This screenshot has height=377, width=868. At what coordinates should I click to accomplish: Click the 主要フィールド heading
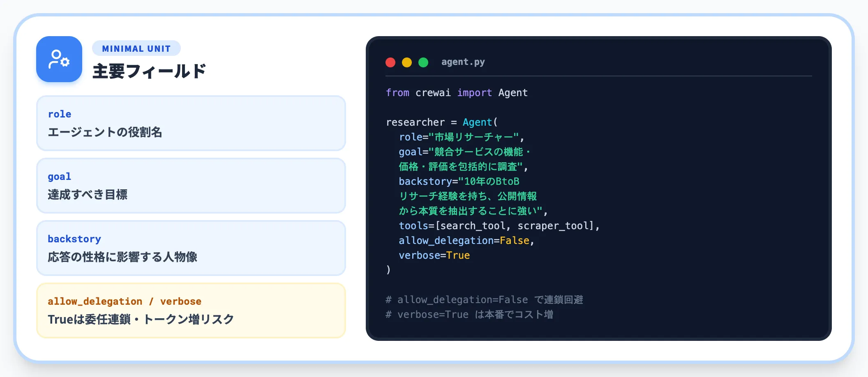click(149, 71)
